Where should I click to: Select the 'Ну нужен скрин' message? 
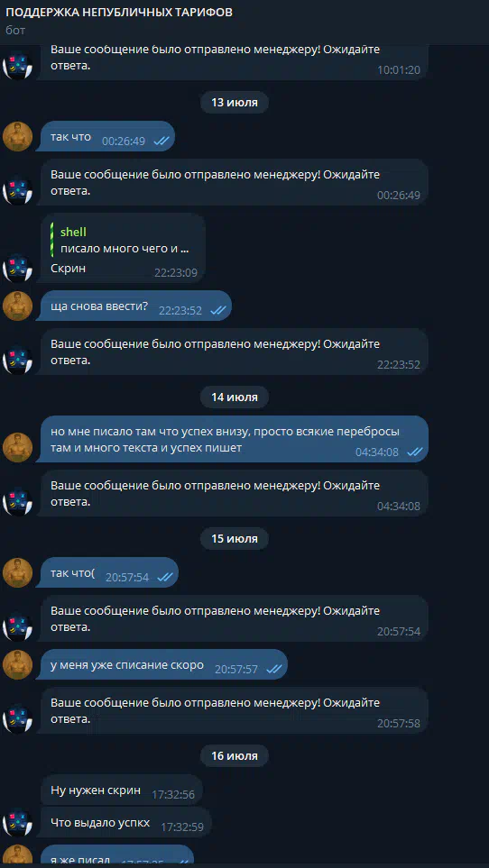tap(122, 790)
